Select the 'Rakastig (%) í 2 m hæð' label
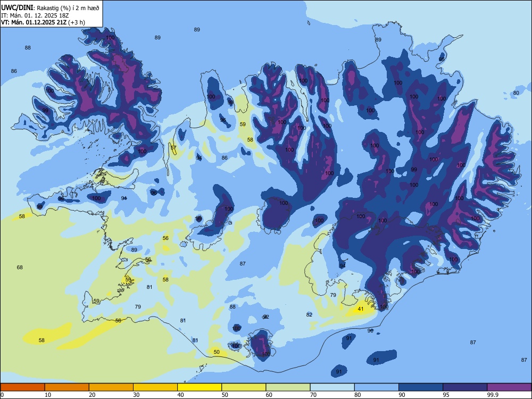 [x=68, y=8]
